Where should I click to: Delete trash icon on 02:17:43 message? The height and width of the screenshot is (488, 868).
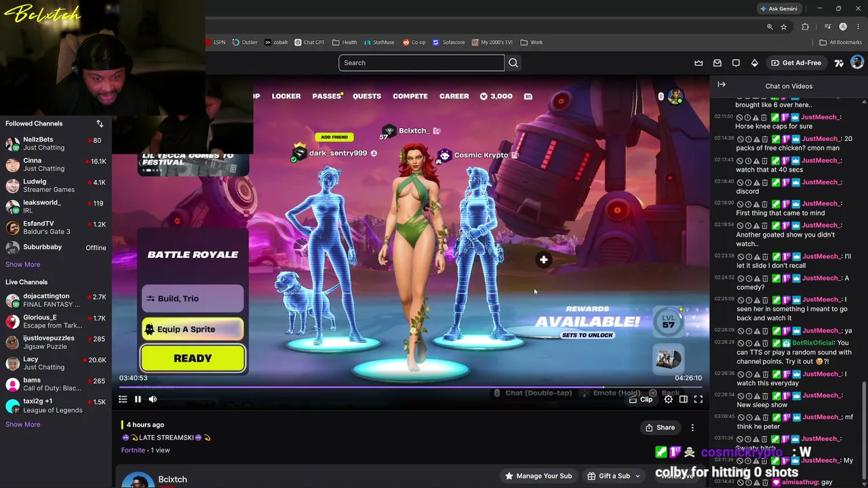pos(765,161)
